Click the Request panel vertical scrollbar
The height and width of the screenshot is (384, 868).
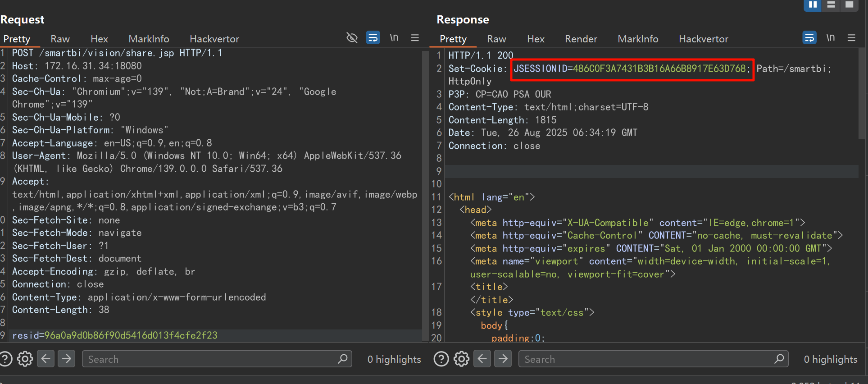coord(424,194)
